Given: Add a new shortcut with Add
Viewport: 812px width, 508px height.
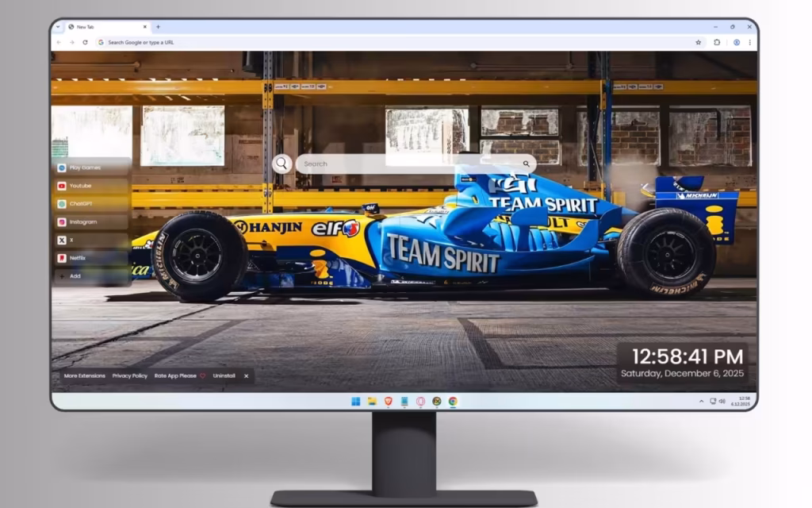Looking at the screenshot, I should (x=91, y=275).
